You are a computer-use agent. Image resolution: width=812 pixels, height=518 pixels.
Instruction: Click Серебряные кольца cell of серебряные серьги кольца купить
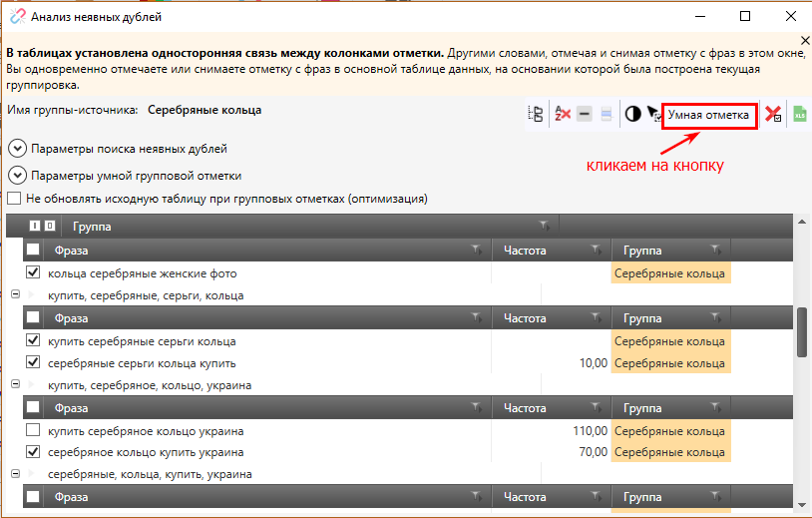pos(670,363)
